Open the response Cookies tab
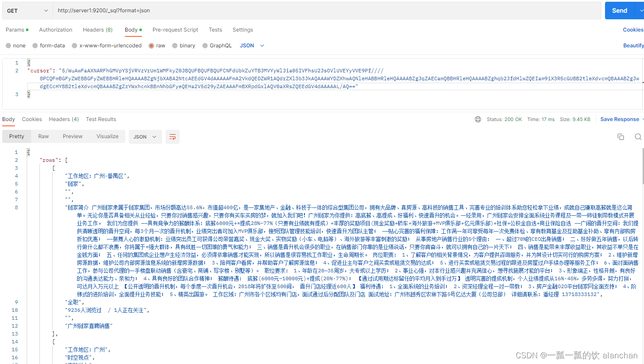 32,119
